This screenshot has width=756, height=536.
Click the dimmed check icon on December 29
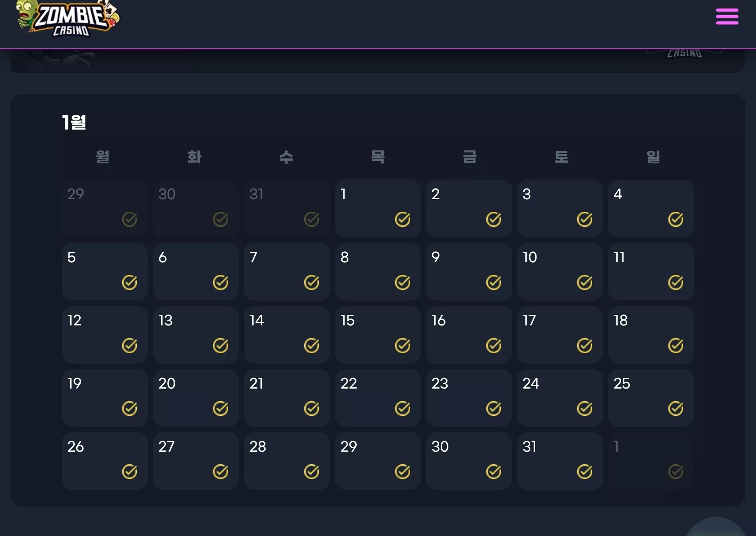(130, 219)
